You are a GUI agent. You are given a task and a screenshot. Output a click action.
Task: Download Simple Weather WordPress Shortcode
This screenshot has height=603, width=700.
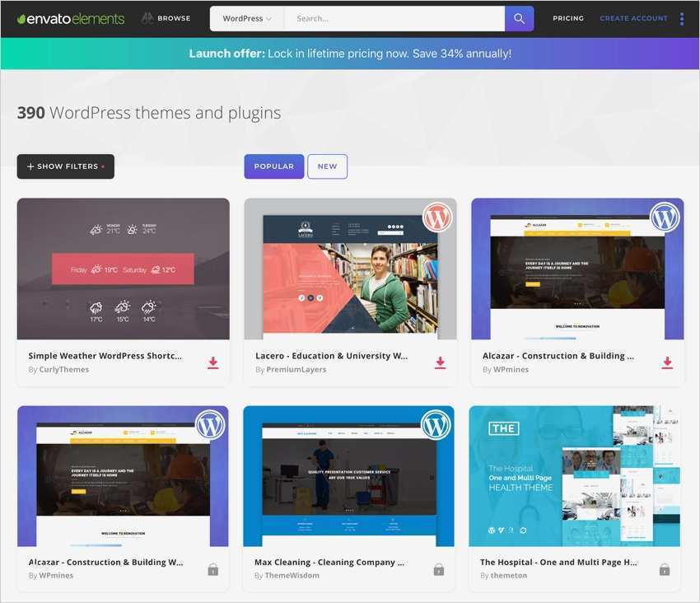pos(213,362)
